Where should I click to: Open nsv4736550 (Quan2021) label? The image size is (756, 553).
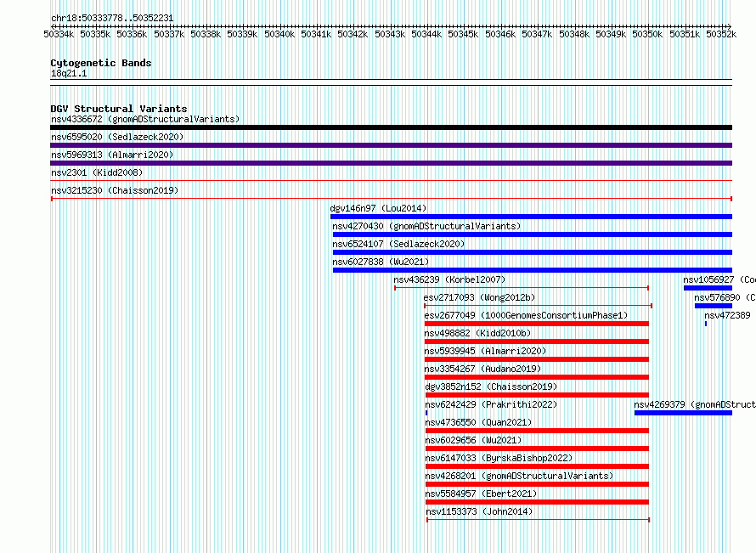(478, 422)
